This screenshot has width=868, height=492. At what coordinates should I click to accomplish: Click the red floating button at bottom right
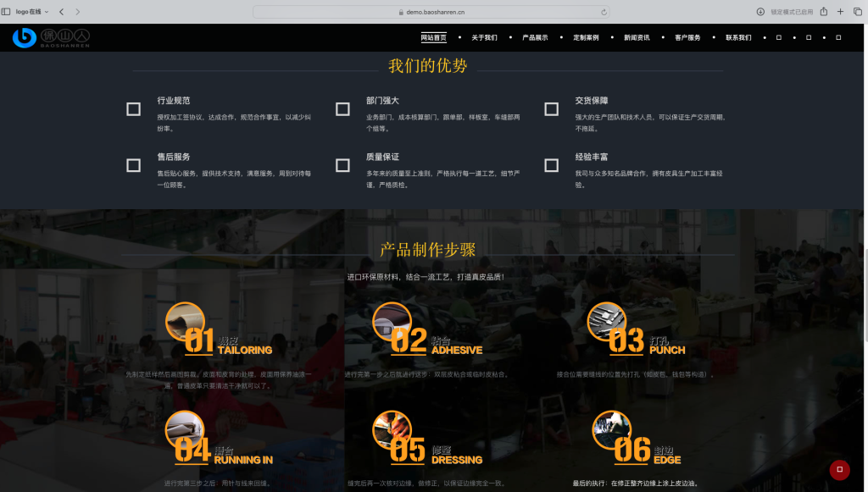pyautogui.click(x=839, y=470)
